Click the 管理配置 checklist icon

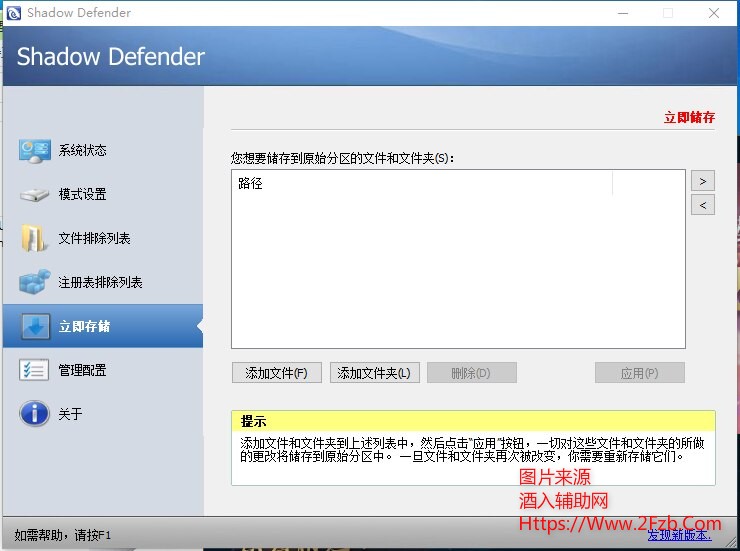click(34, 370)
